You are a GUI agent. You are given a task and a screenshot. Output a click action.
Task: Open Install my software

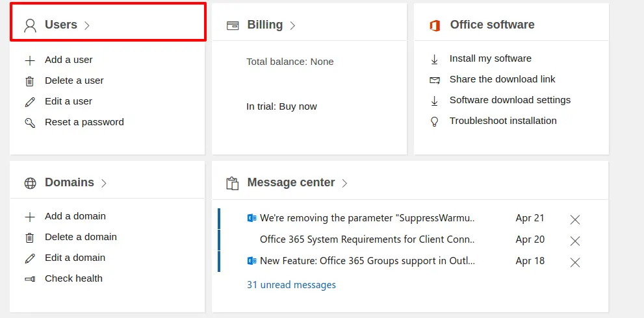click(491, 58)
